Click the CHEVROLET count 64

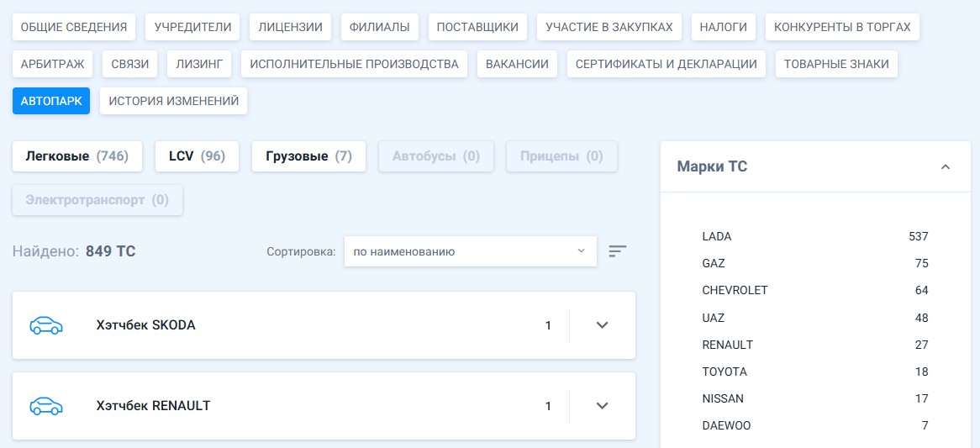point(921,291)
